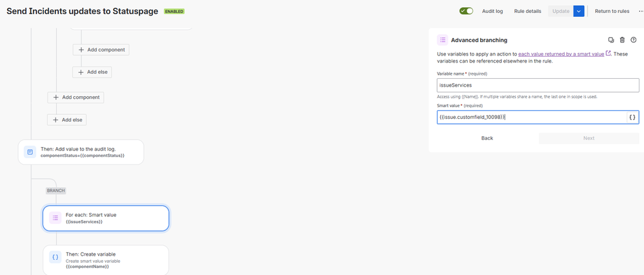Viewport: 644px width, 275px height.
Task: Delete the Advanced branching component
Action: coord(622,40)
